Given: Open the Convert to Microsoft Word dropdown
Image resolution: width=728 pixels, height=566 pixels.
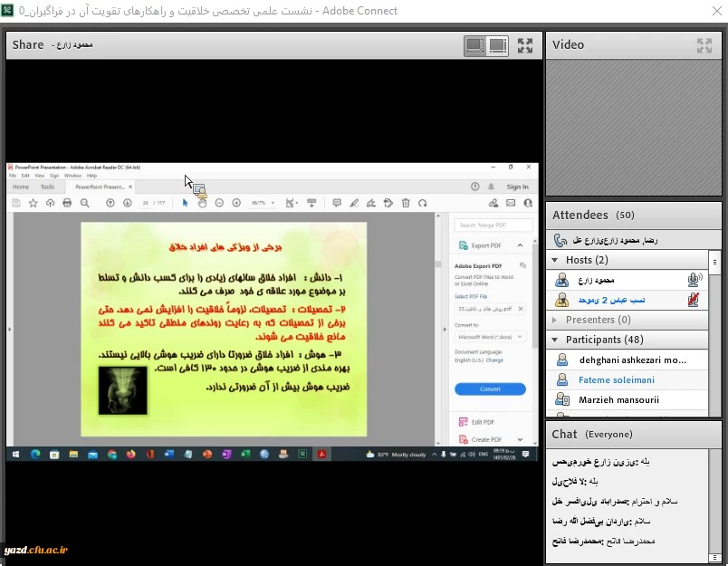Looking at the screenshot, I should coord(490,336).
